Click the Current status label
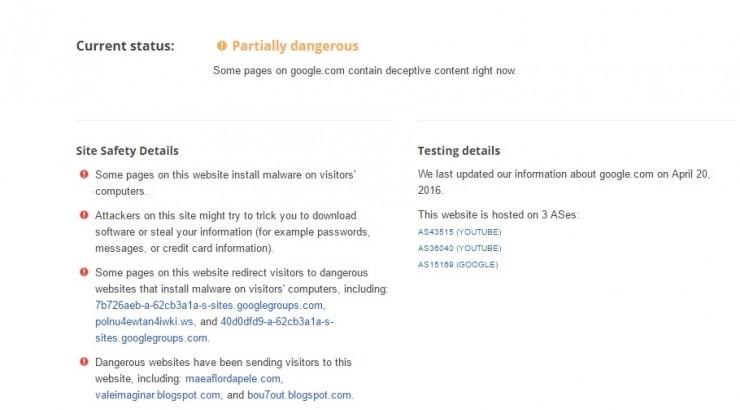This screenshot has height=410, width=740. [x=125, y=46]
